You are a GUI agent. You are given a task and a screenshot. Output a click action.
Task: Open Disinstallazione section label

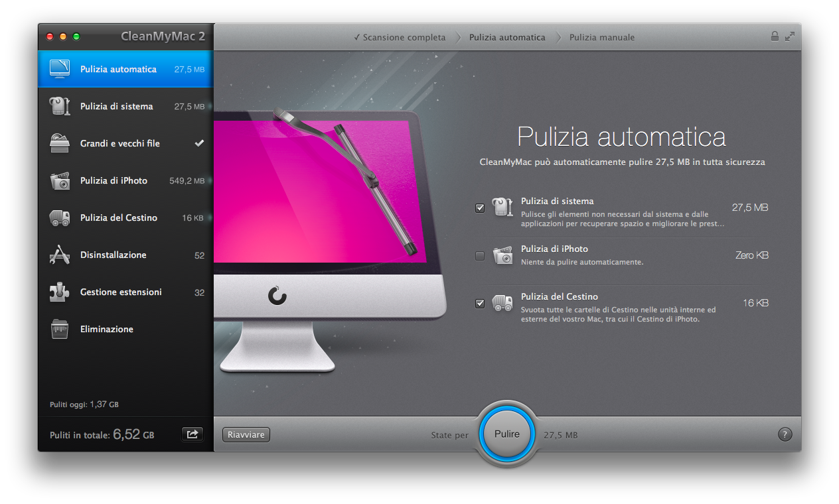pyautogui.click(x=114, y=255)
